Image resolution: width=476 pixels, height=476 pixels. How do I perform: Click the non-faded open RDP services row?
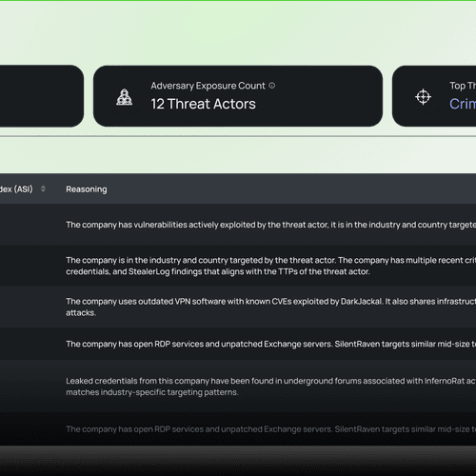click(x=238, y=344)
